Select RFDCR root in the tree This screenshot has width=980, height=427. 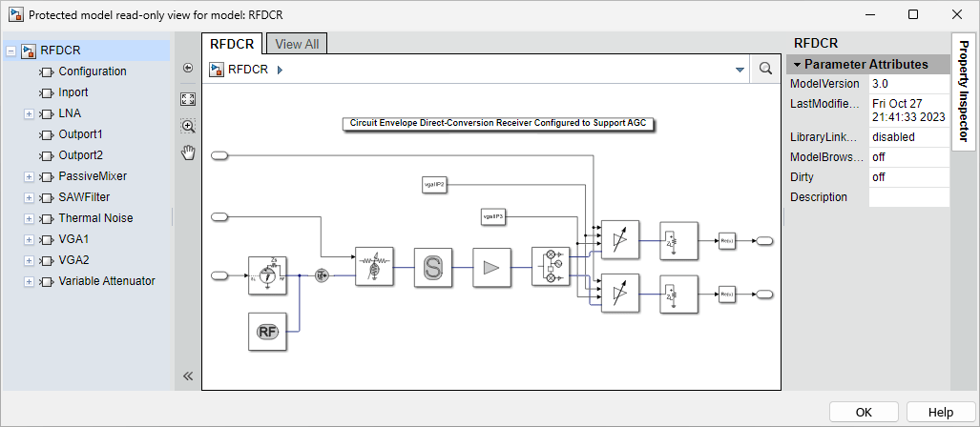point(60,51)
